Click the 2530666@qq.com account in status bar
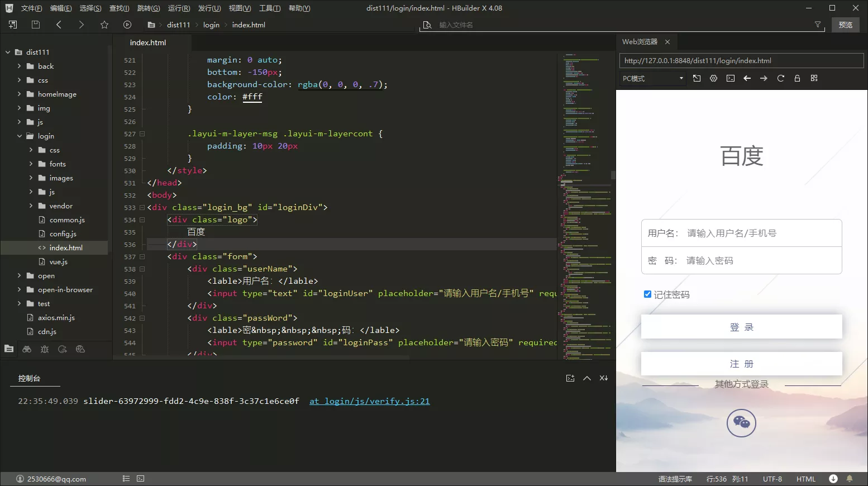 point(51,479)
